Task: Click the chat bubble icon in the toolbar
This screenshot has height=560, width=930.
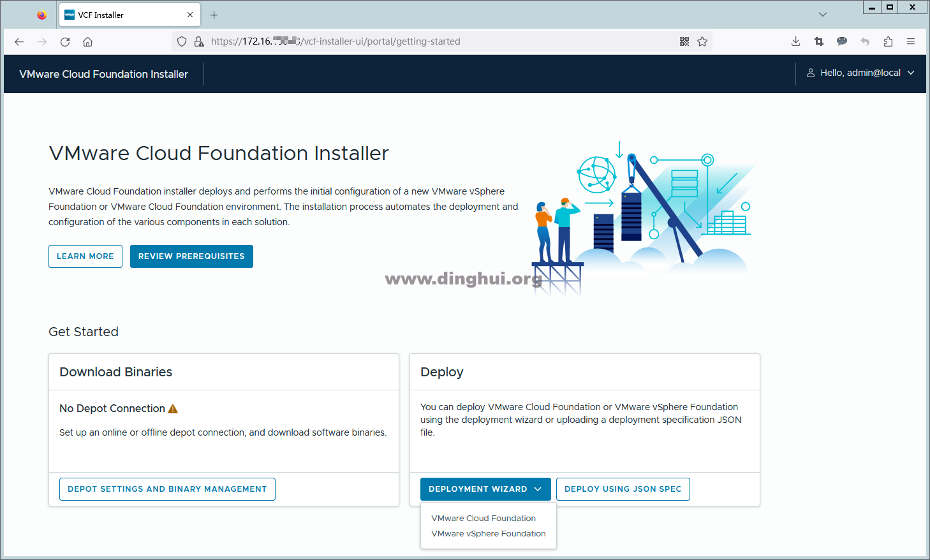Action: pyautogui.click(x=842, y=41)
